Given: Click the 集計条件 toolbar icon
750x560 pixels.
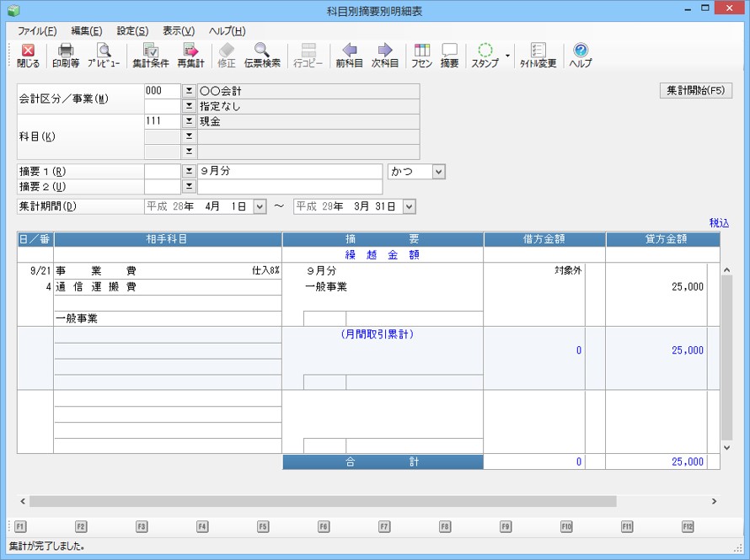Looking at the screenshot, I should point(150,56).
